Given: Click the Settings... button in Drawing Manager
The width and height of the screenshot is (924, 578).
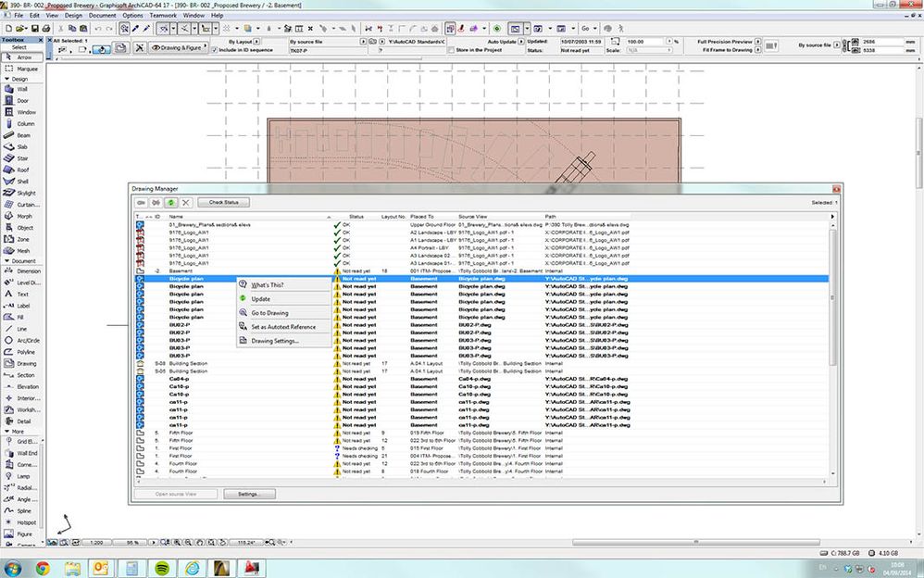Looking at the screenshot, I should [x=249, y=494].
